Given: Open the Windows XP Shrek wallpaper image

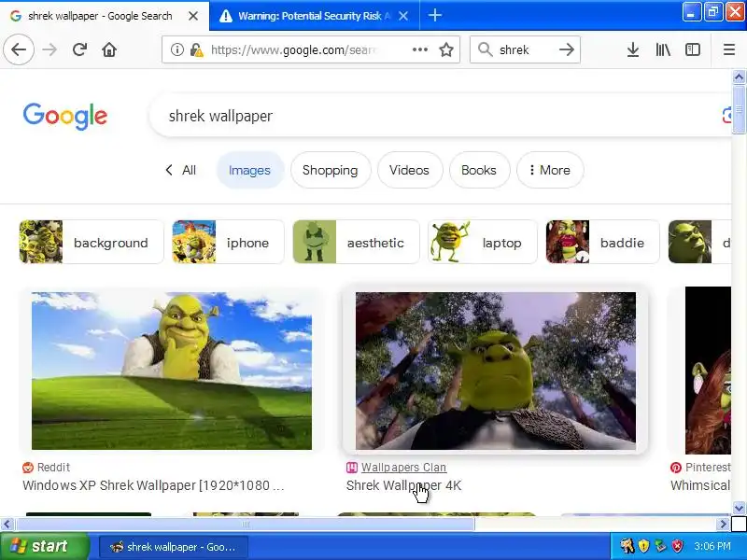Looking at the screenshot, I should click(x=172, y=371).
